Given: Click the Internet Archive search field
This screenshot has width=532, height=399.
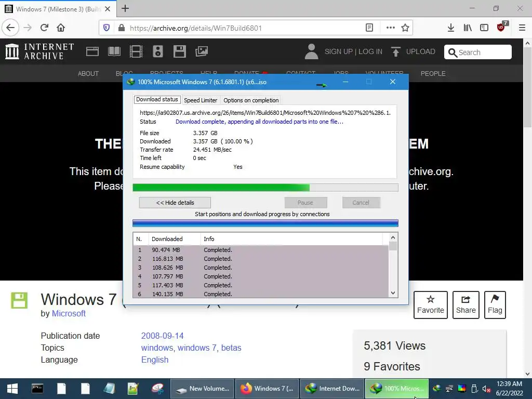Looking at the screenshot, I should [x=478, y=52].
